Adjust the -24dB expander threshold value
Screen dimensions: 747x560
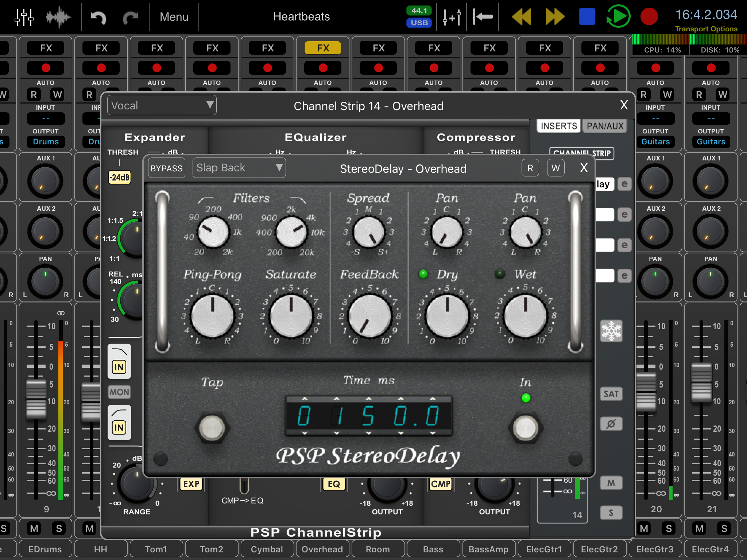point(119,178)
